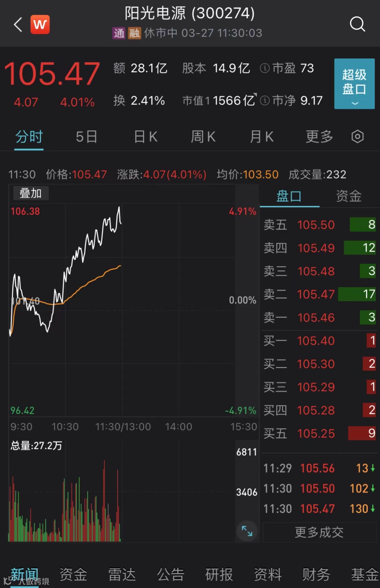Open the 研报 bottom tab
This screenshot has width=380, height=588.
pyautogui.click(x=219, y=574)
